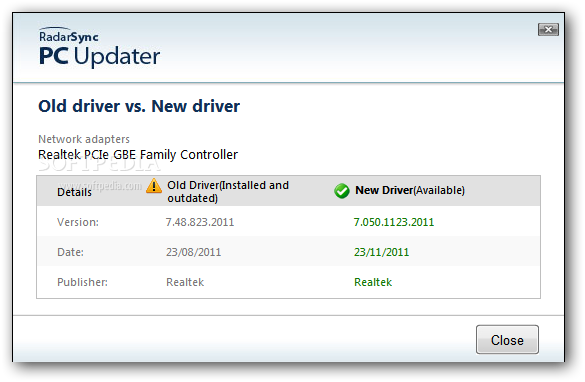
Task: Click the gray Realtek publisher of old driver
Action: pos(185,282)
